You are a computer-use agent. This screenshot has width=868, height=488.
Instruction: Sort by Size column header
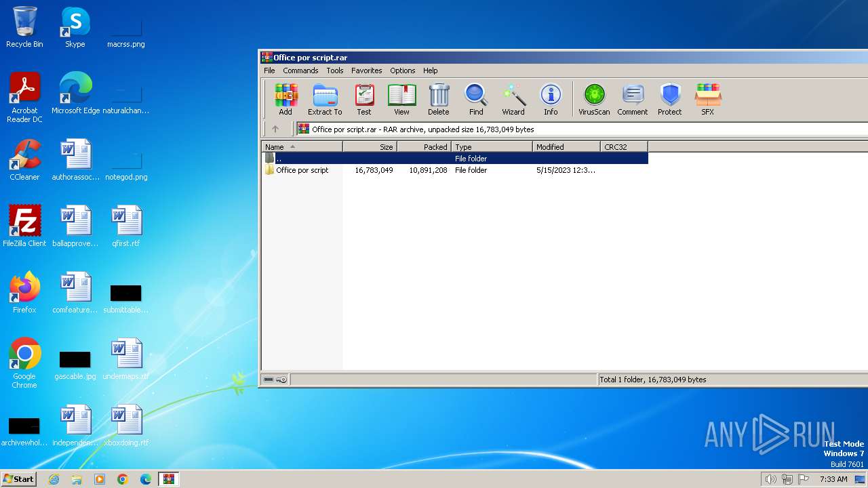click(370, 146)
